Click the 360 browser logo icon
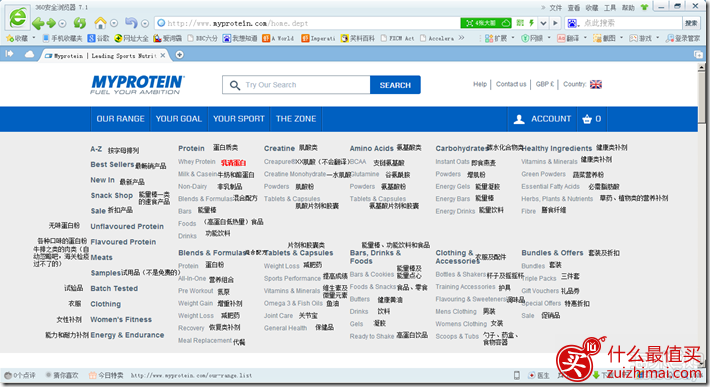This screenshot has width=710, height=387. click(x=18, y=18)
